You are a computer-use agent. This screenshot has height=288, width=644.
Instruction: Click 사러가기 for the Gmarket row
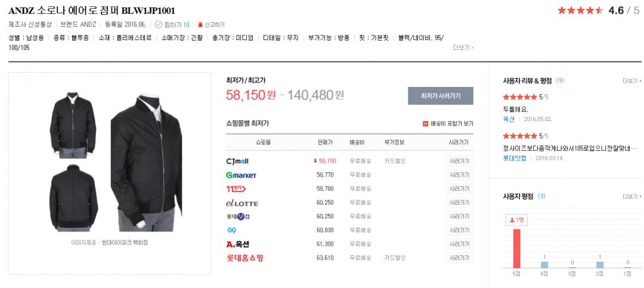tap(459, 175)
